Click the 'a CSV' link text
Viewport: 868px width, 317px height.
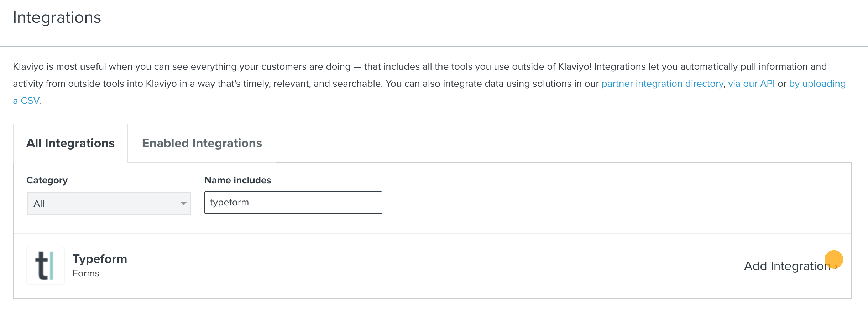click(26, 101)
